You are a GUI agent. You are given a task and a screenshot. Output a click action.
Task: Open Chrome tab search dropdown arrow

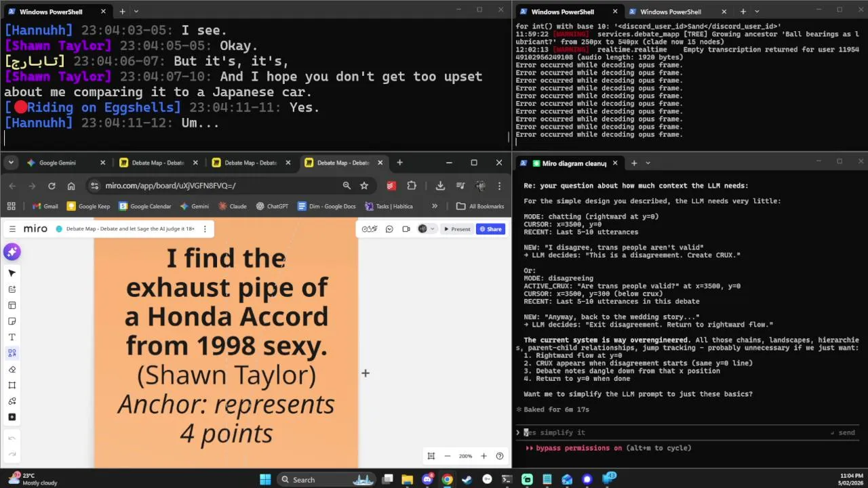point(11,163)
